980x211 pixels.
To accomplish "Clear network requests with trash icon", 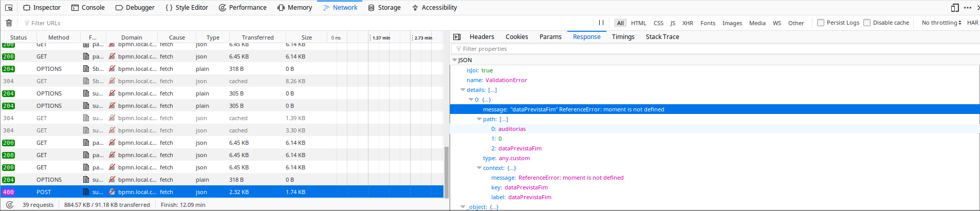I will point(9,23).
